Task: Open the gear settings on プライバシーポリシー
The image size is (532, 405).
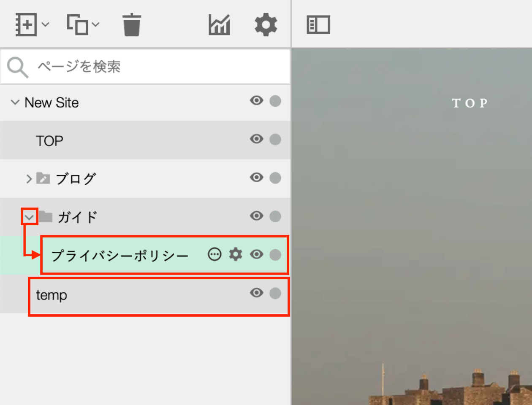Action: click(235, 254)
